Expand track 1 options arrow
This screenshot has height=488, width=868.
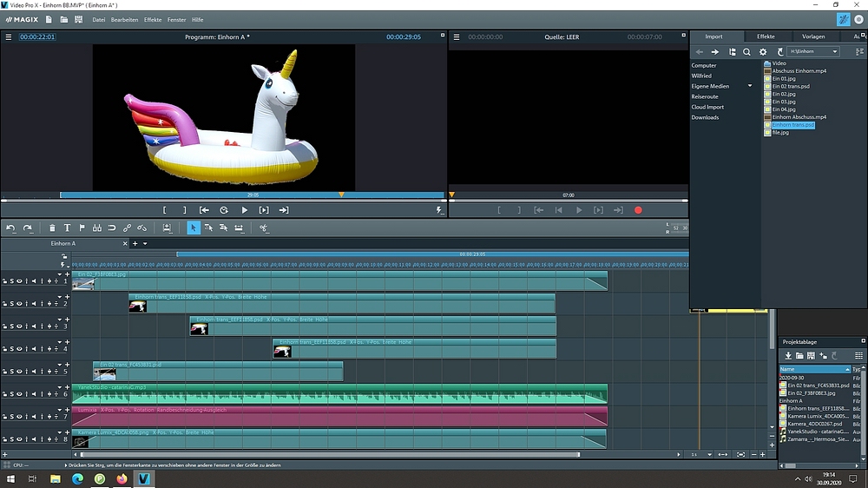coord(60,274)
